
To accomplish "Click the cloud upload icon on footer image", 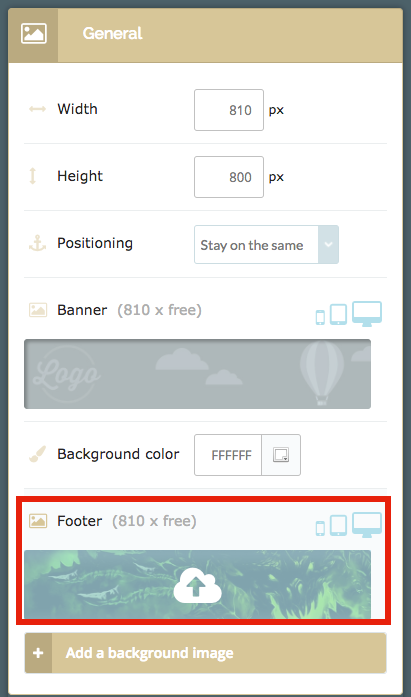I will pyautogui.click(x=197, y=585).
